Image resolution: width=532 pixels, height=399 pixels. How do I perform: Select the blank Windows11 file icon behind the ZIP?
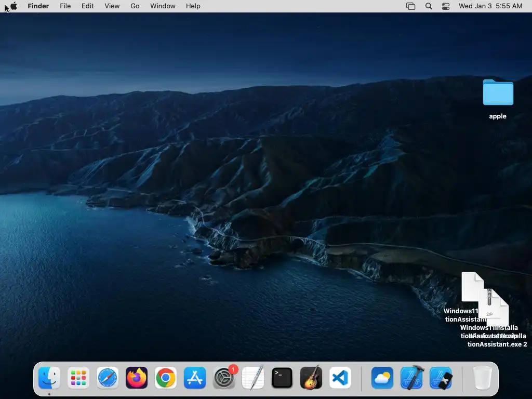coord(472,287)
